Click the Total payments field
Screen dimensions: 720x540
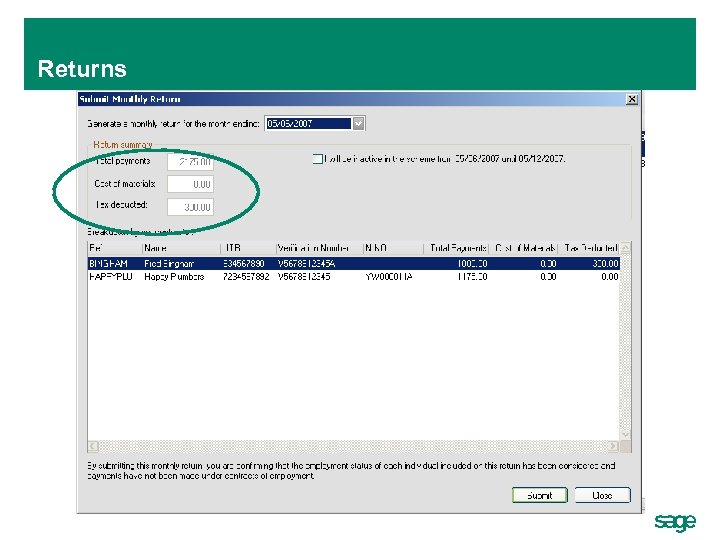pyautogui.click(x=190, y=162)
